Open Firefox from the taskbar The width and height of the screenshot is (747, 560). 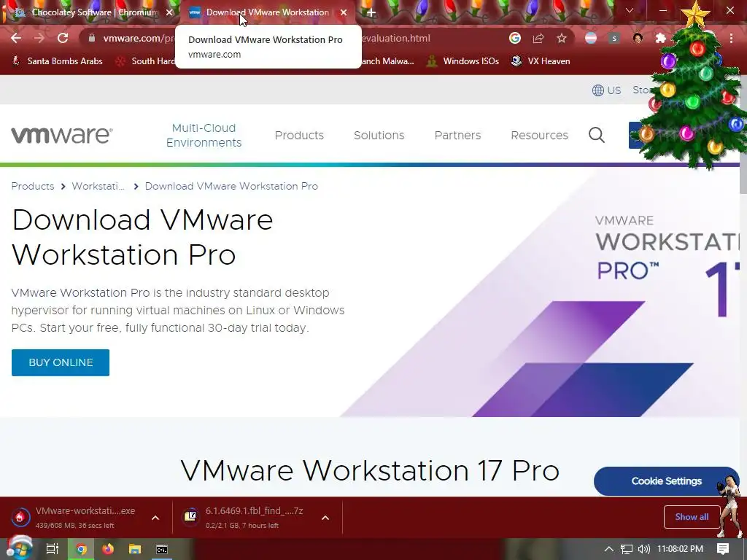click(108, 549)
